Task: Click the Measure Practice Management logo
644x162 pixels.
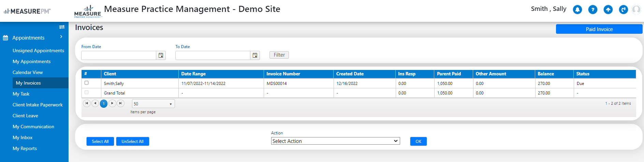Action: click(x=88, y=11)
